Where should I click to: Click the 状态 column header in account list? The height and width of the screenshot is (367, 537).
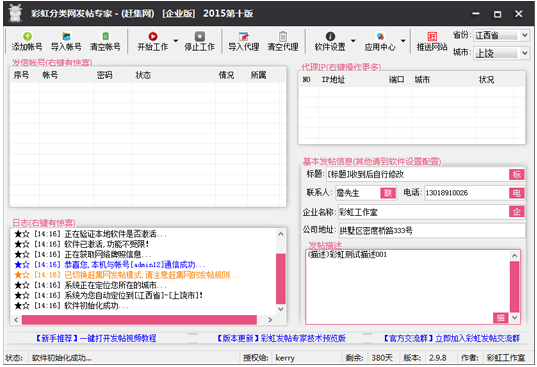143,75
